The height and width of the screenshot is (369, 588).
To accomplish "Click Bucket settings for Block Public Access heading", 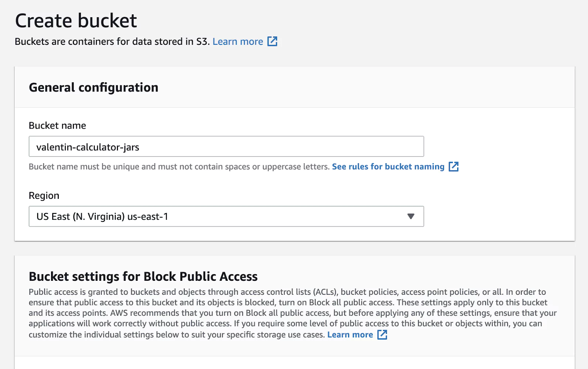I will coord(143,276).
